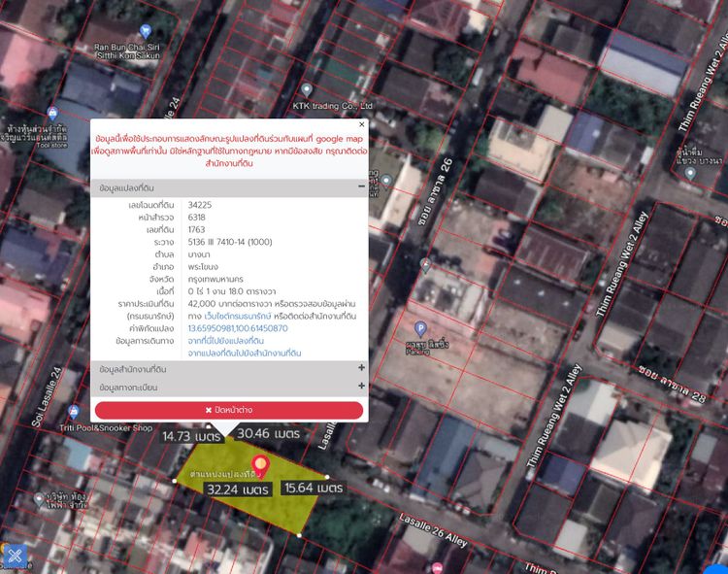The height and width of the screenshot is (574, 728).
Task: Click the 15.64 เมตร boundary length label
Action: (312, 488)
